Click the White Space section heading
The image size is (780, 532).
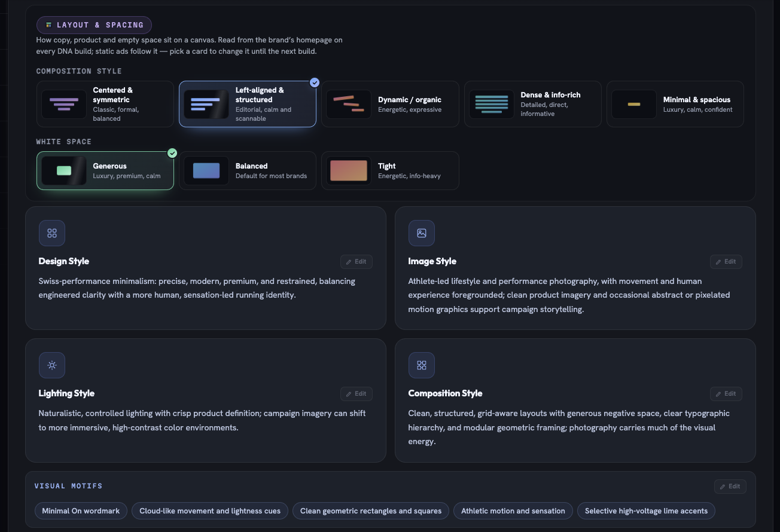[x=64, y=142]
